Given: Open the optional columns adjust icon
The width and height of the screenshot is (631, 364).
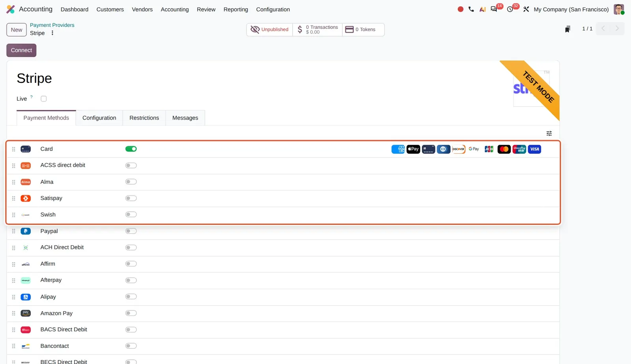Looking at the screenshot, I should [x=549, y=133].
